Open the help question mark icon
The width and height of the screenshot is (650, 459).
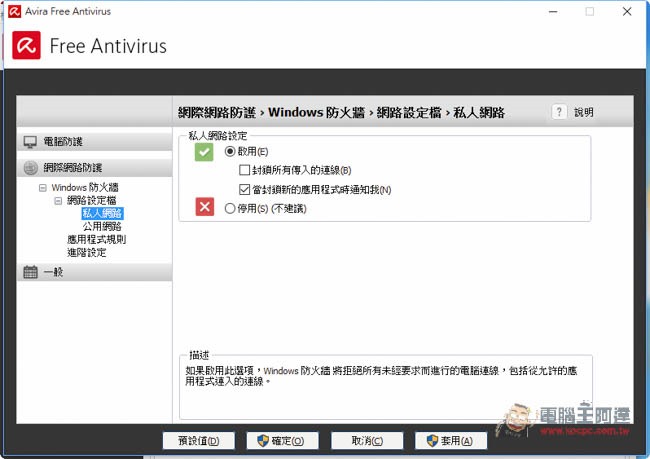[x=559, y=112]
